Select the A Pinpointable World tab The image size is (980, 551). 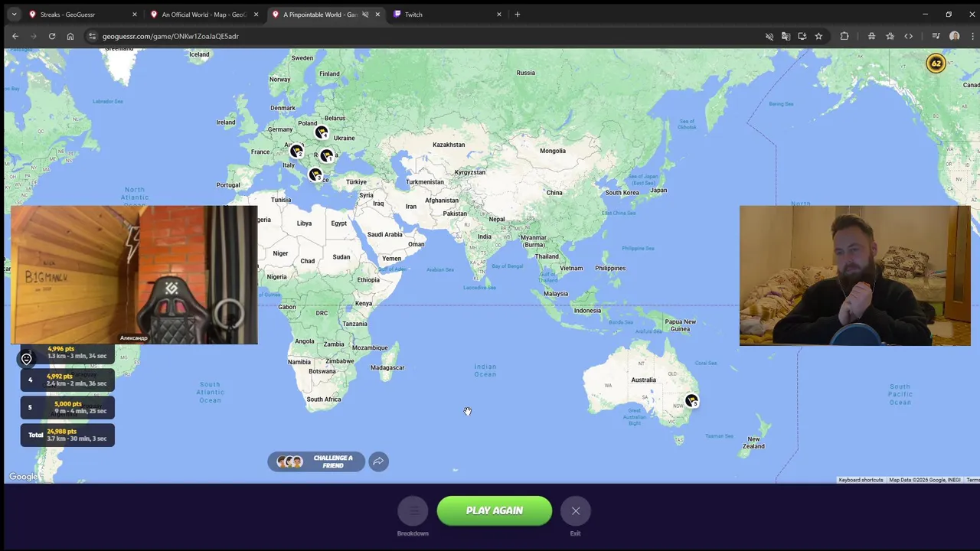[x=320, y=15]
